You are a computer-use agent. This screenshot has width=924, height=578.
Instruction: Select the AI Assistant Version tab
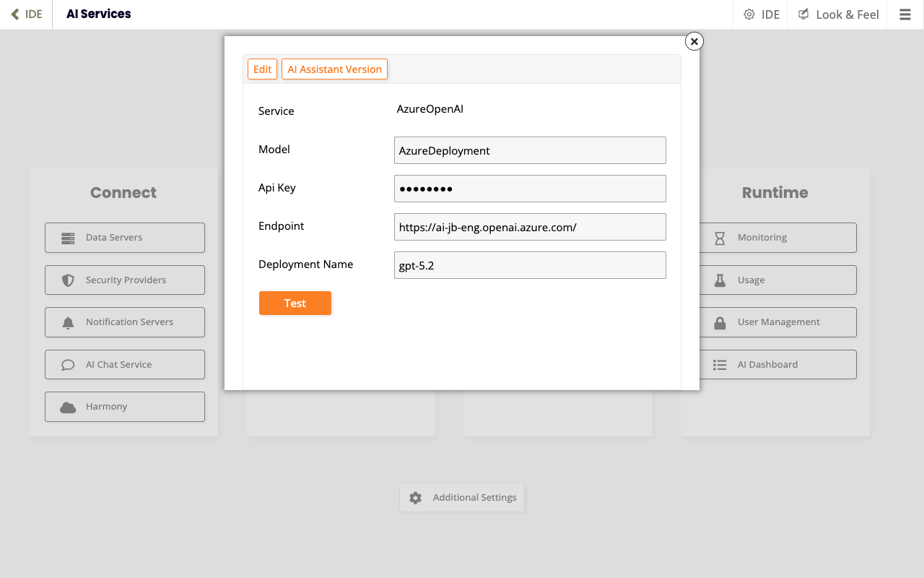(x=334, y=69)
